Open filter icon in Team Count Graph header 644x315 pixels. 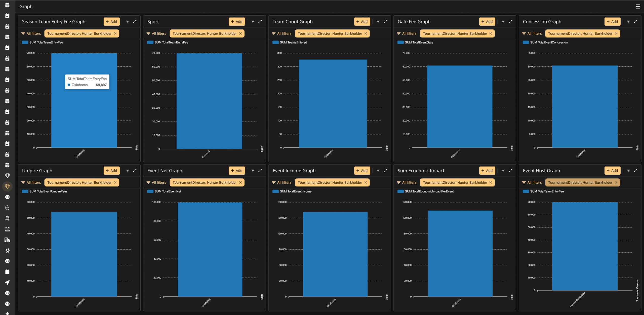[378, 22]
